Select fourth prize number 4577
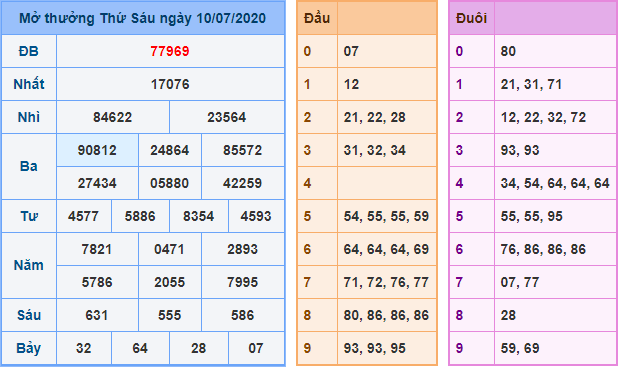The width and height of the screenshot is (619, 367). (84, 216)
